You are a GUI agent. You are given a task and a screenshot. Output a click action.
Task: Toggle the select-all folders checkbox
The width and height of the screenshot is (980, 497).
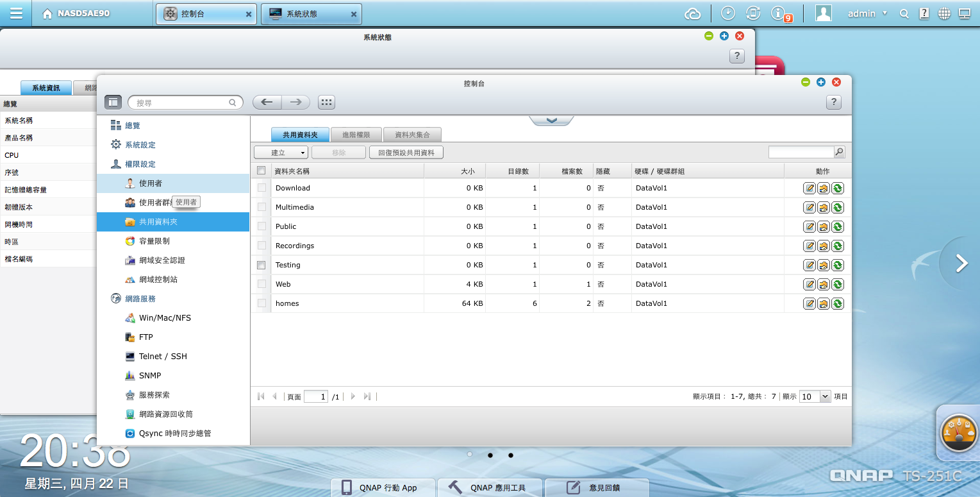261,171
